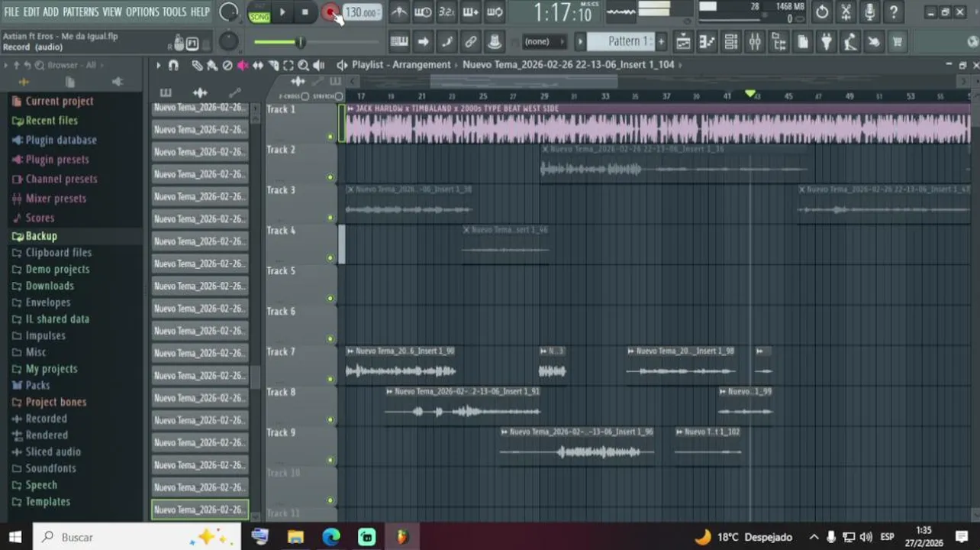Screen dimensions: 980x550
Task: Toggle Track 2 mute green light
Action: pyautogui.click(x=330, y=177)
